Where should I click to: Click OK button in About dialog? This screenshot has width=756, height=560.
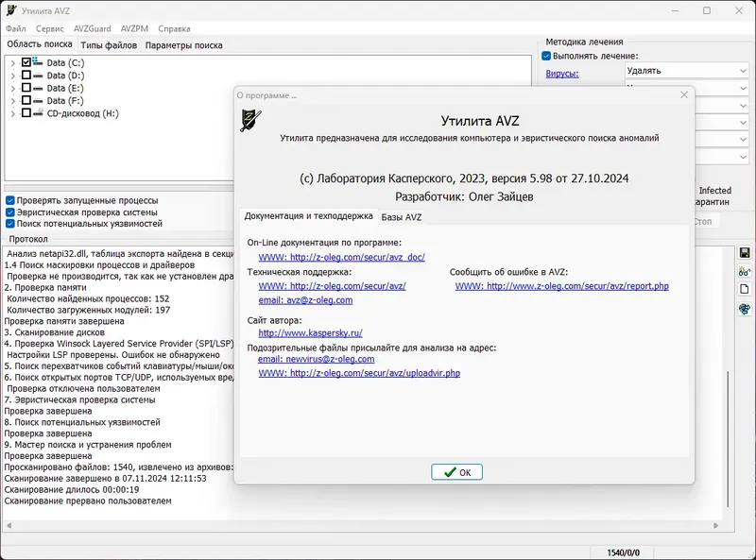(x=456, y=472)
